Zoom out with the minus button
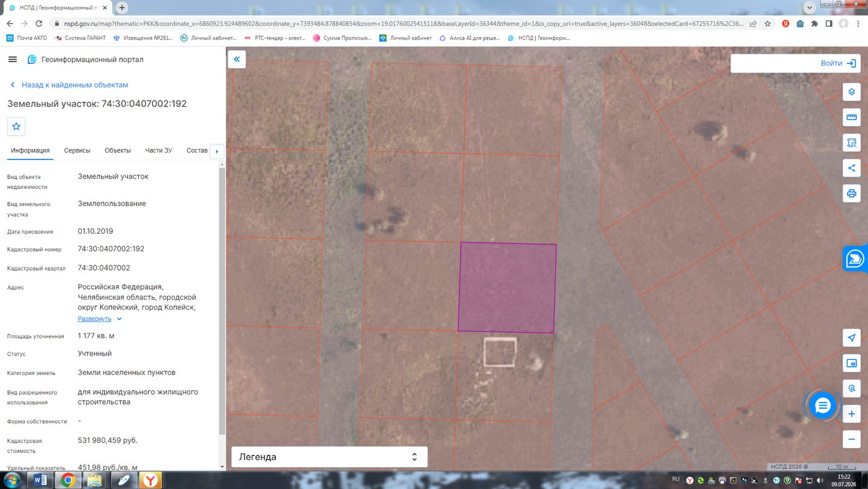868x489 pixels. point(852,439)
